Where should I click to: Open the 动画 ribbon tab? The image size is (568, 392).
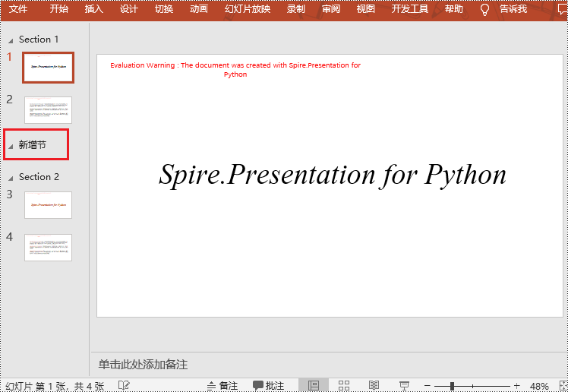pyautogui.click(x=199, y=8)
